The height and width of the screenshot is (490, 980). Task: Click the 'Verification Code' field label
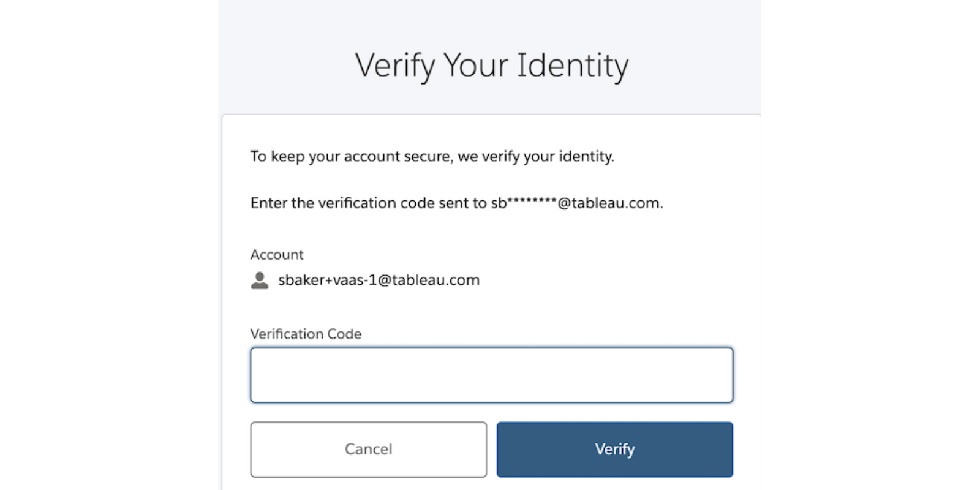[x=306, y=334]
